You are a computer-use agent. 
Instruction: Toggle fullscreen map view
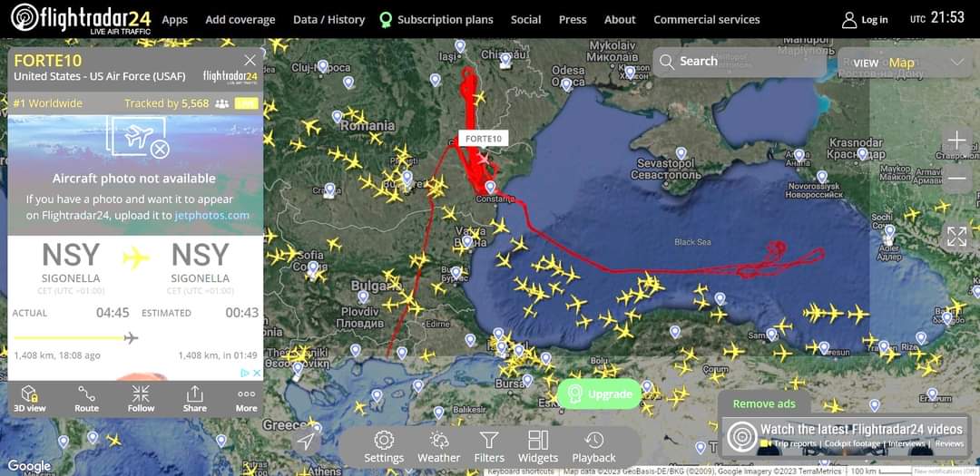[957, 237]
